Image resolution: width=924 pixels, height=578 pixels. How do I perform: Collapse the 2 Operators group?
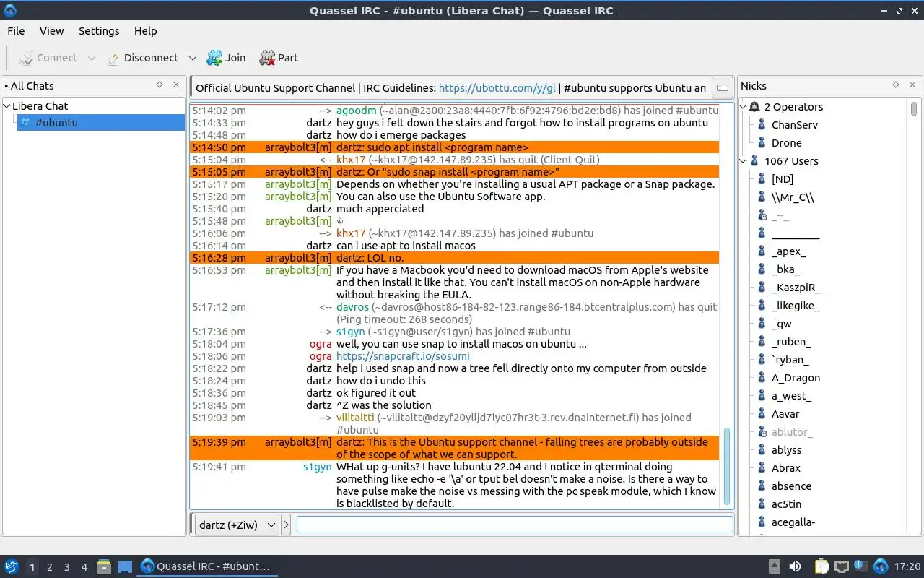pos(744,107)
